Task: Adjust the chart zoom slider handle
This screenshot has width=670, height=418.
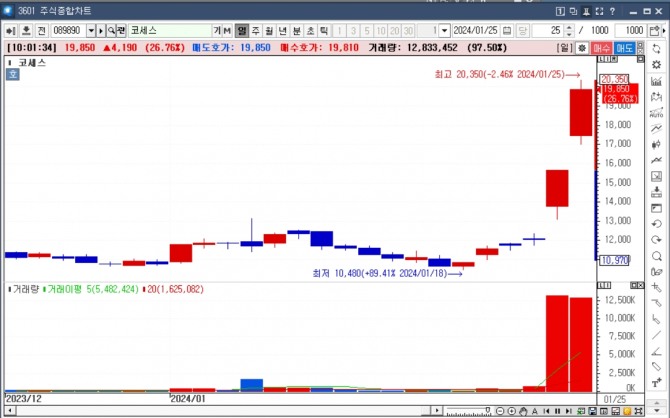Action: (488, 410)
